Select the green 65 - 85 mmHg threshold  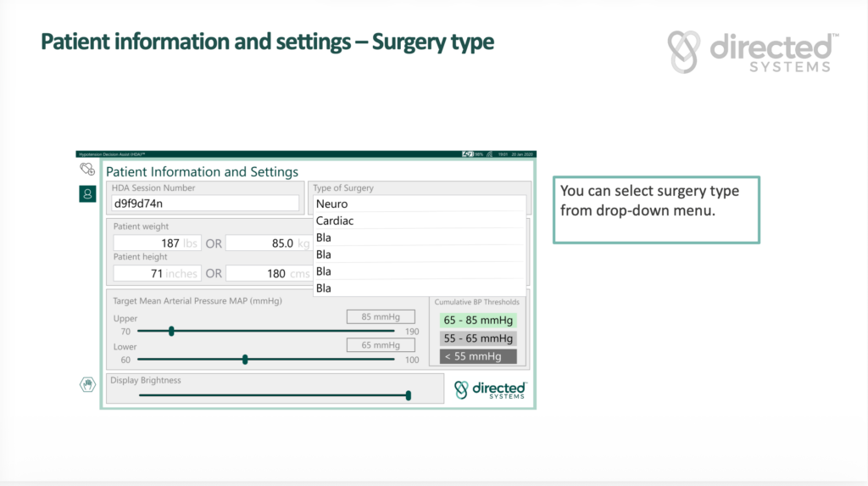pyautogui.click(x=478, y=321)
